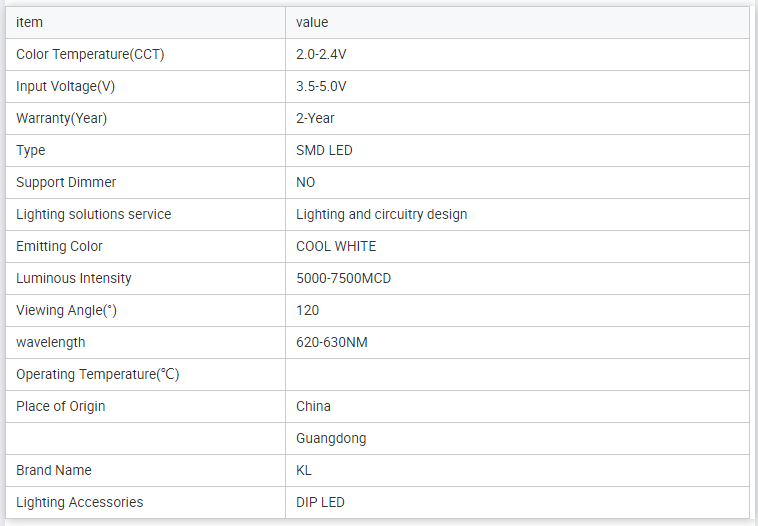The width and height of the screenshot is (758, 526).
Task: Click the SMD LED type value
Action: pyautogui.click(x=324, y=150)
